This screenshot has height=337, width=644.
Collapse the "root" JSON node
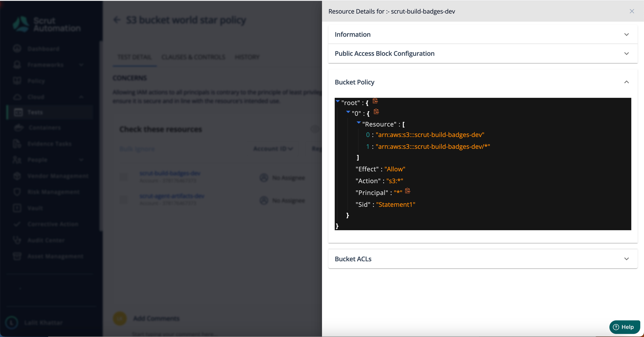point(338,101)
